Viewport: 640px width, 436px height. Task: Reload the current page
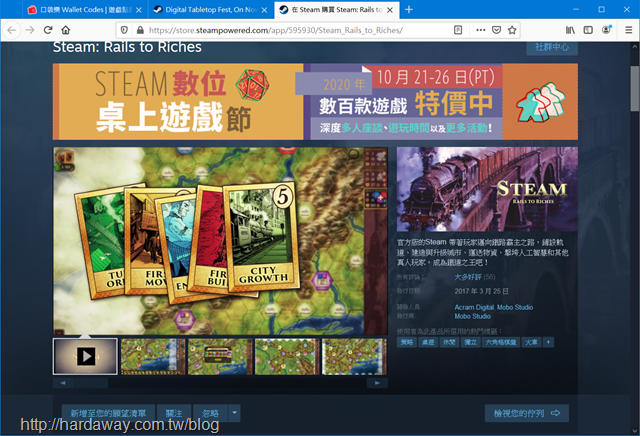tap(48, 30)
